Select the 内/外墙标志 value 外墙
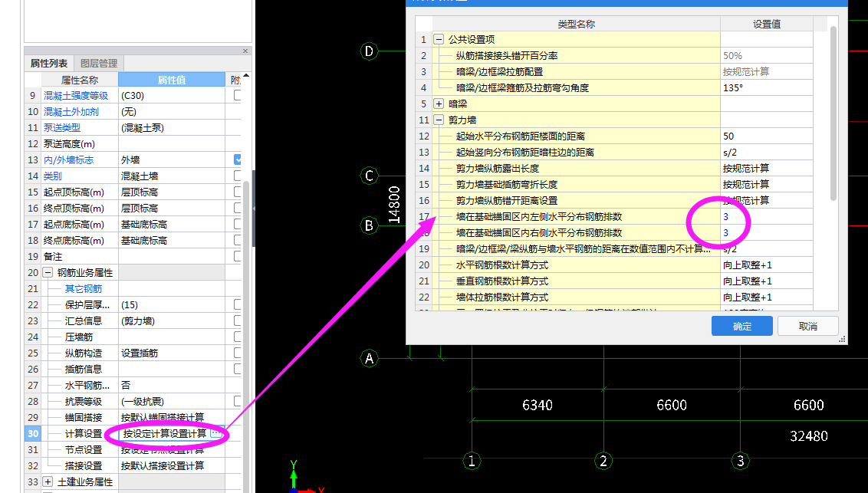 172,160
